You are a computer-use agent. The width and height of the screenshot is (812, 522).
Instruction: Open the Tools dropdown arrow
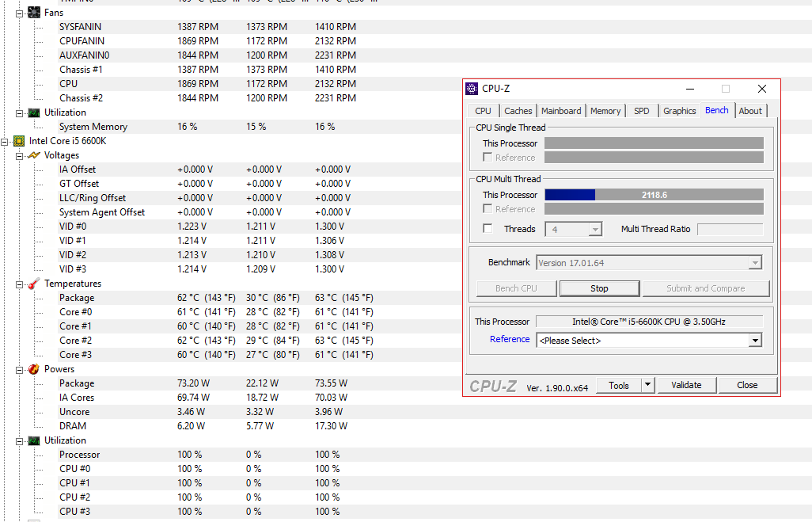[647, 385]
